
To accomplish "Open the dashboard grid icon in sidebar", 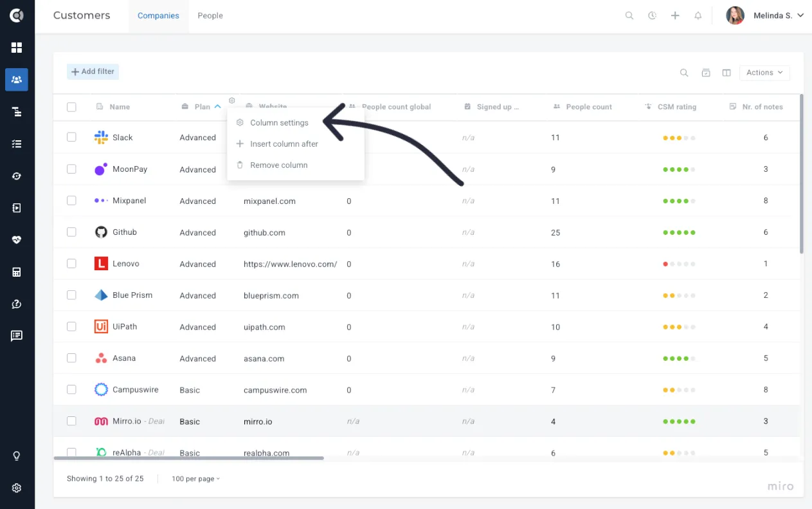I will click(17, 48).
